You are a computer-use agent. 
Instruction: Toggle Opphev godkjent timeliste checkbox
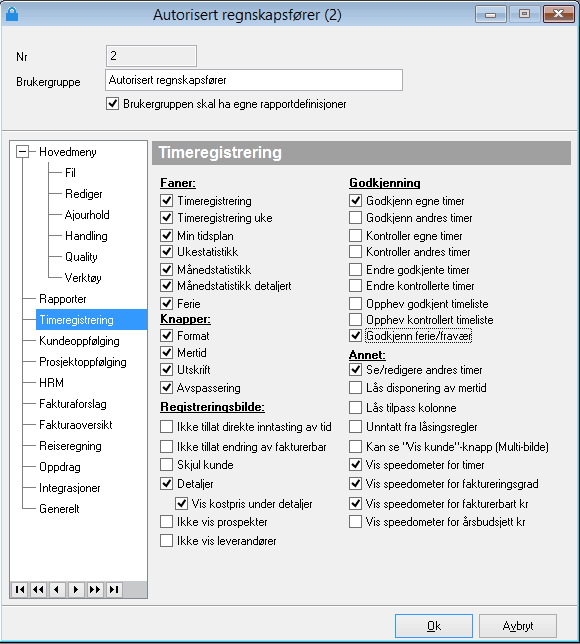click(355, 304)
